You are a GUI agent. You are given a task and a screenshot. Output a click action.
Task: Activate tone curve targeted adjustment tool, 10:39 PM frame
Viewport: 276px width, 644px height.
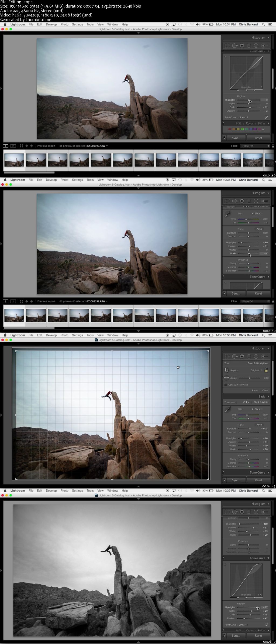pos(225,564)
